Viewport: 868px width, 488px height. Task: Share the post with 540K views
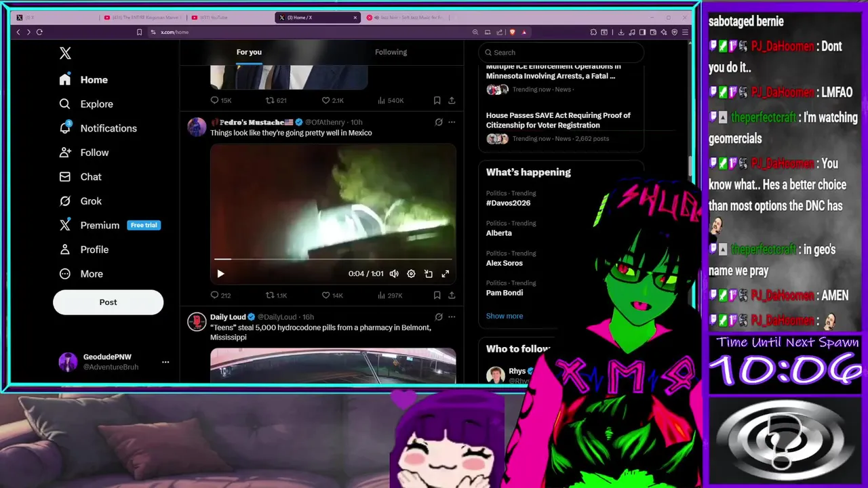point(452,100)
